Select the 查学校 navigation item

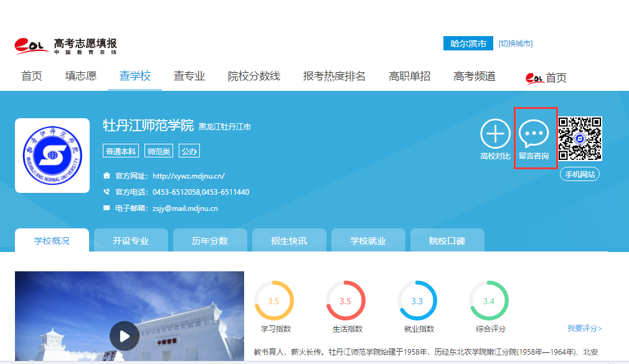135,76
